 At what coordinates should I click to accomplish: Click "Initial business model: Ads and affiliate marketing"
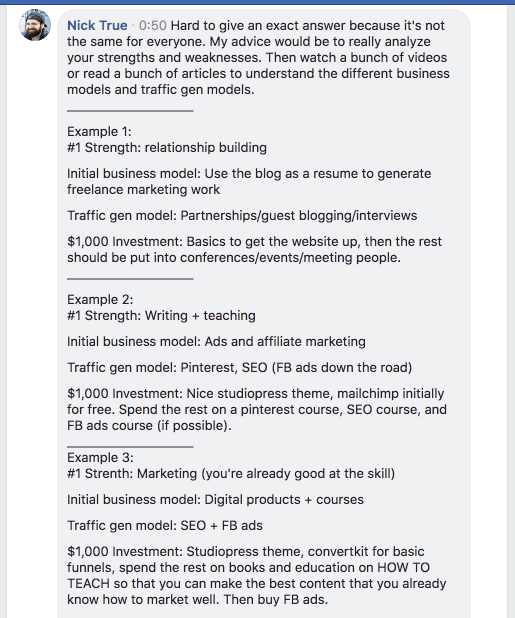click(216, 342)
